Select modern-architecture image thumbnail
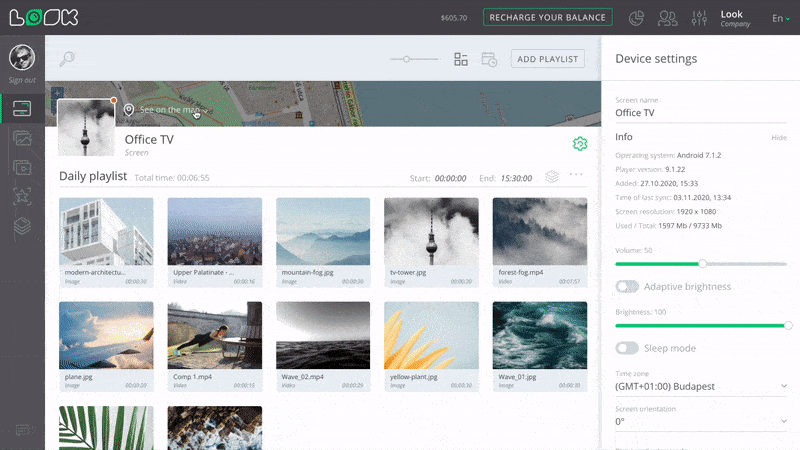This screenshot has height=450, width=800. pyautogui.click(x=106, y=232)
